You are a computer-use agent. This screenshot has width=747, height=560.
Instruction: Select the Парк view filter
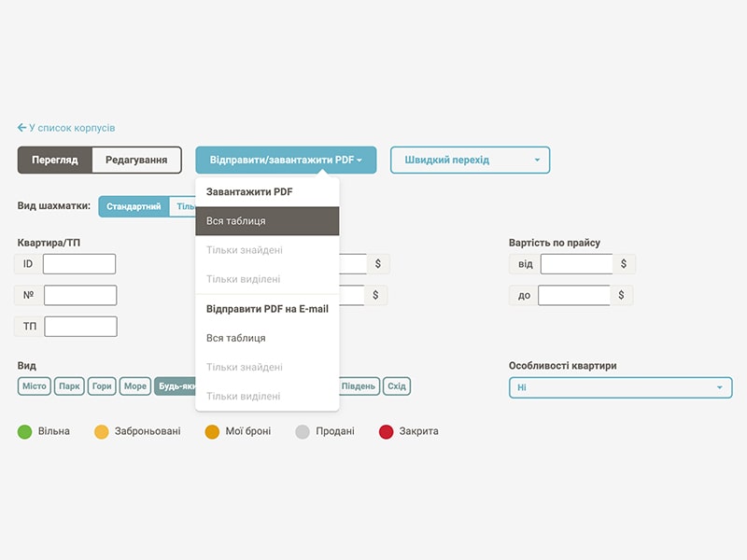[69, 386]
